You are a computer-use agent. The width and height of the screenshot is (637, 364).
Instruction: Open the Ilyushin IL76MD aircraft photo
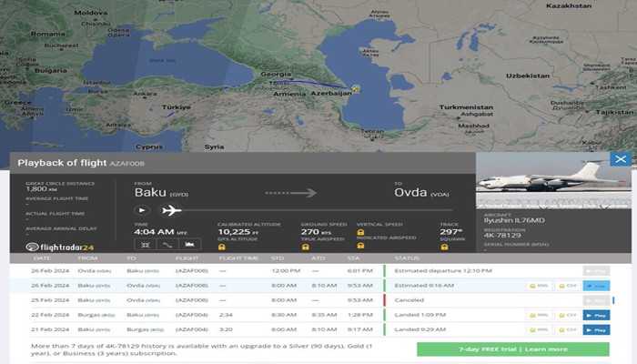(x=553, y=180)
